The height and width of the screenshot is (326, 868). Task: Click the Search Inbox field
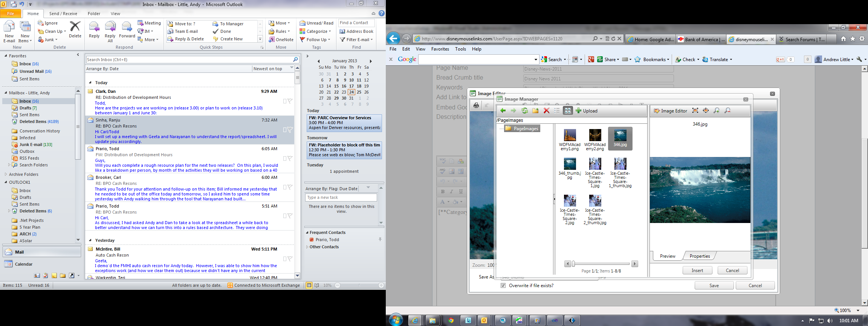pyautogui.click(x=189, y=60)
